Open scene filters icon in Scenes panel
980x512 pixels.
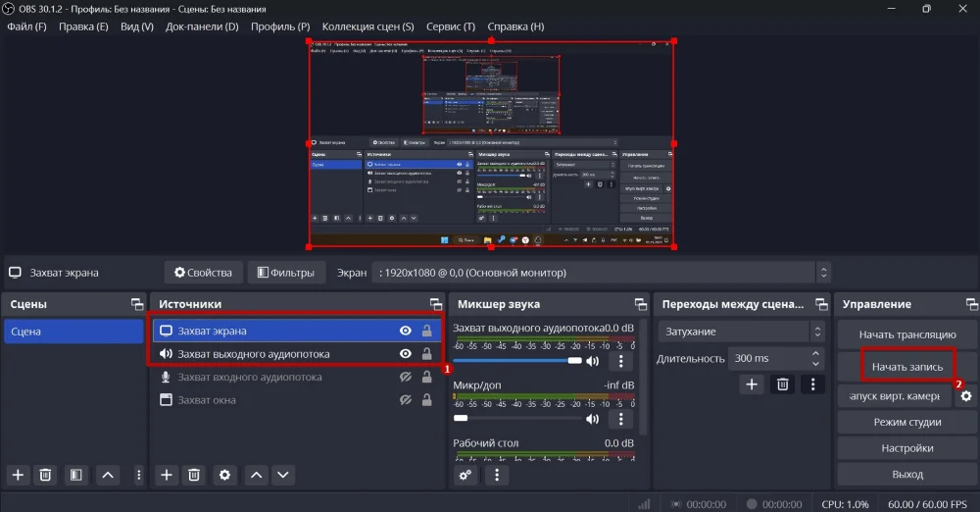click(74, 475)
